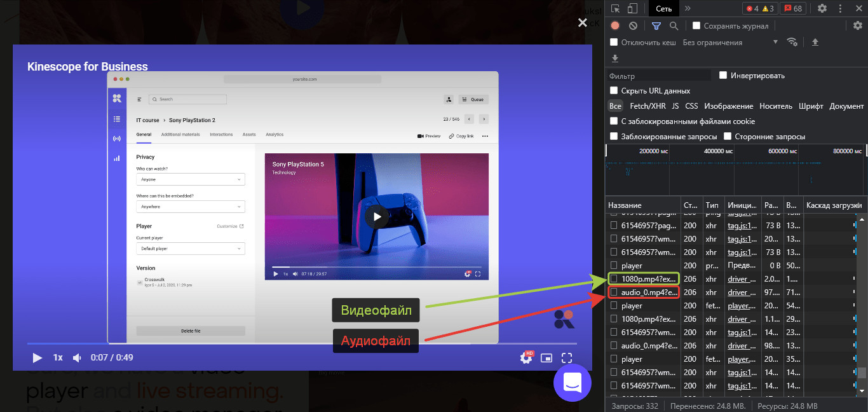The height and width of the screenshot is (412, 868).
Task: Open network search with the magnifier icon
Action: click(x=674, y=26)
